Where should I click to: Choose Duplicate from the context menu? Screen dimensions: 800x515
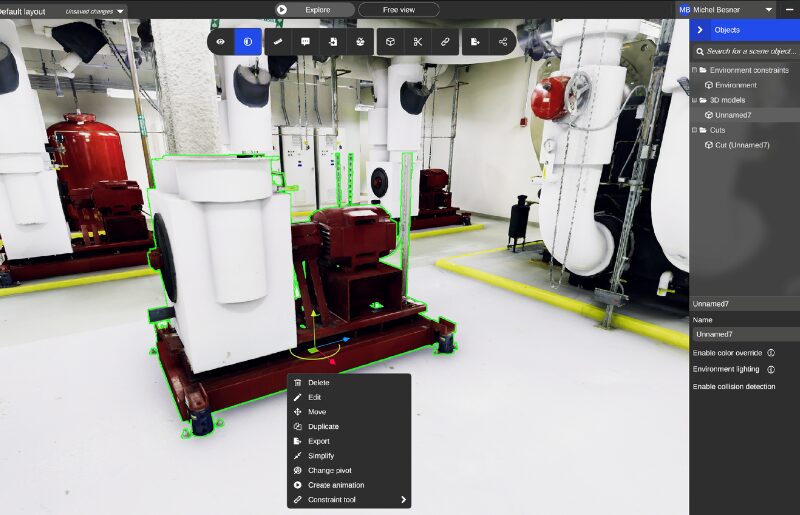coord(349,426)
